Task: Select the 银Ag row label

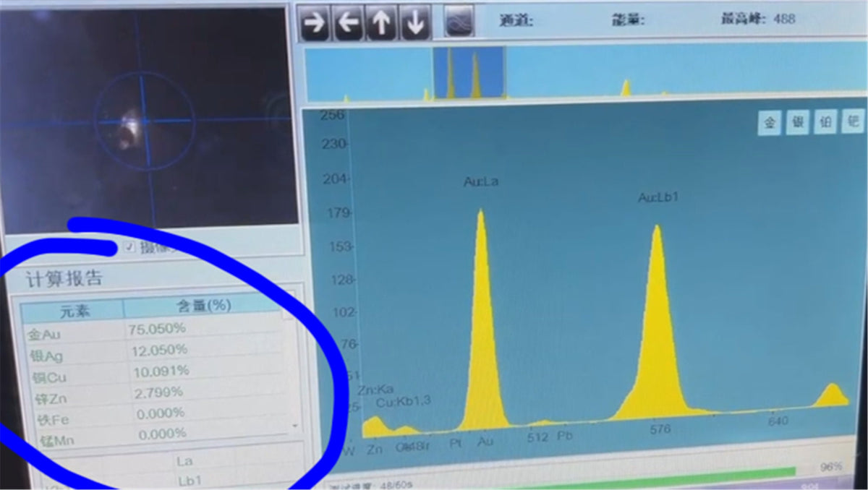Action: point(47,356)
